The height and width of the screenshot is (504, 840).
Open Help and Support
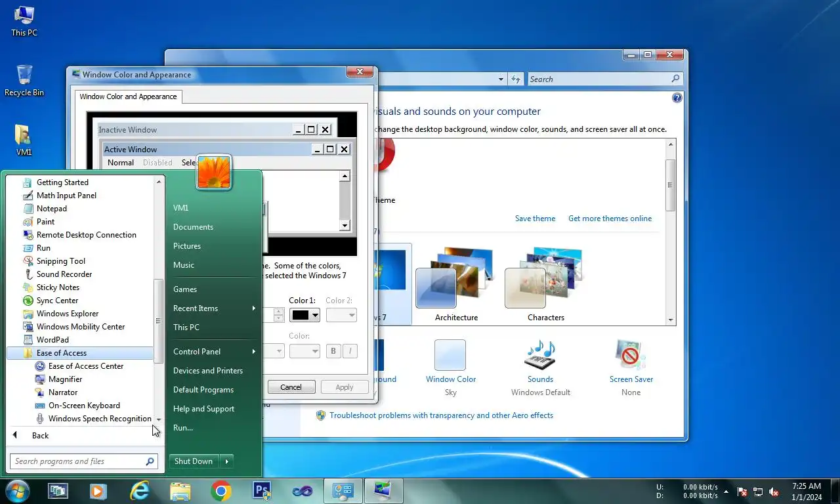tap(203, 409)
